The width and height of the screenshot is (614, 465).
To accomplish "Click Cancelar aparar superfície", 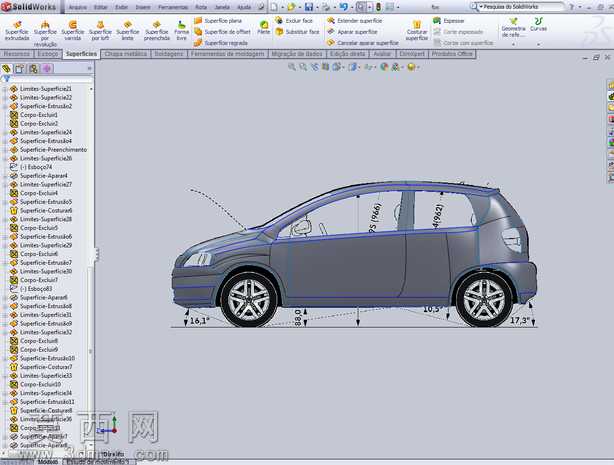I will pyautogui.click(x=363, y=43).
